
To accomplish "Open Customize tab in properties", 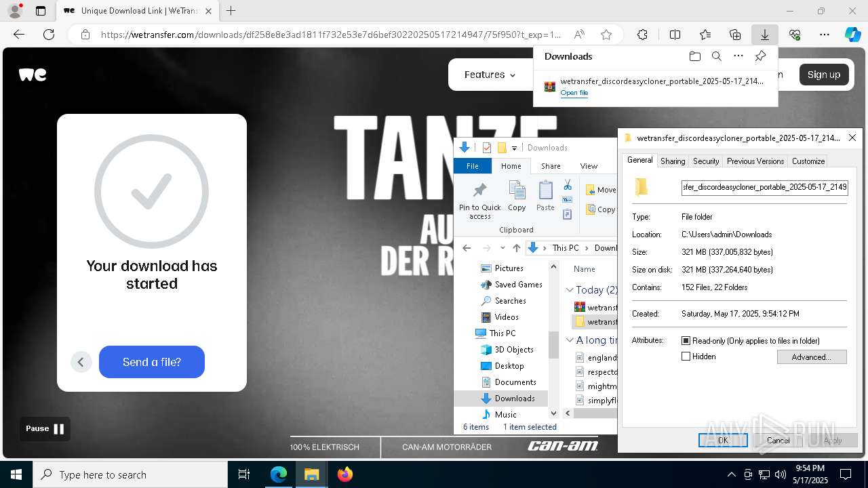I will click(808, 161).
